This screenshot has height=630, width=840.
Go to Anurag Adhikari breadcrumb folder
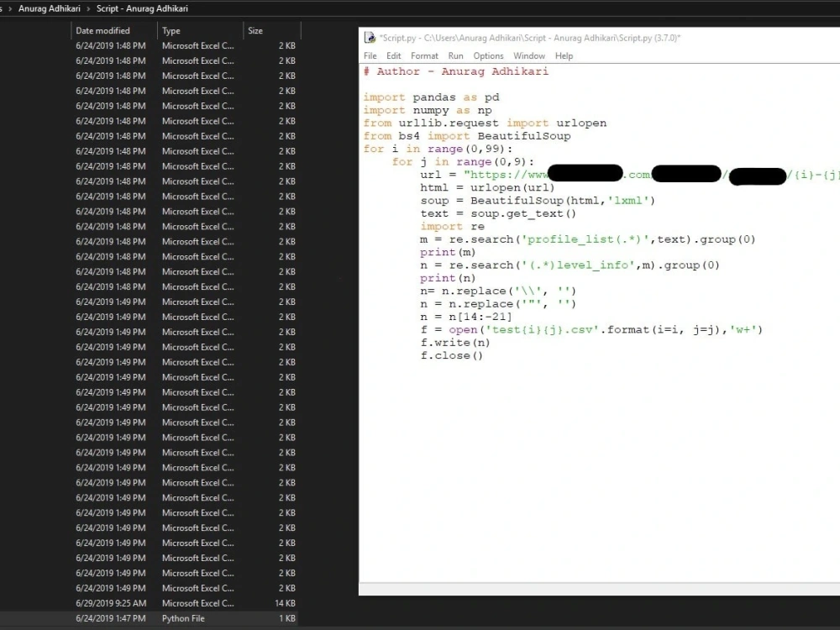pyautogui.click(x=50, y=8)
